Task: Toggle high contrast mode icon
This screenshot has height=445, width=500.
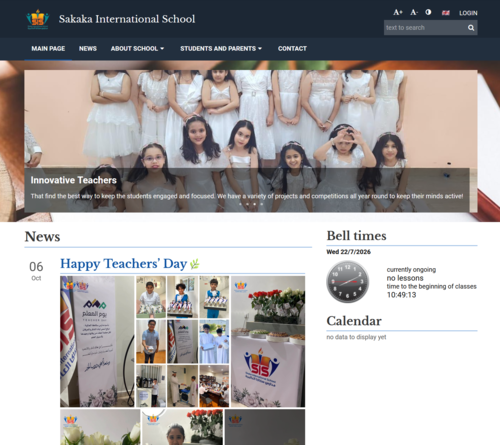Action: pos(428,12)
